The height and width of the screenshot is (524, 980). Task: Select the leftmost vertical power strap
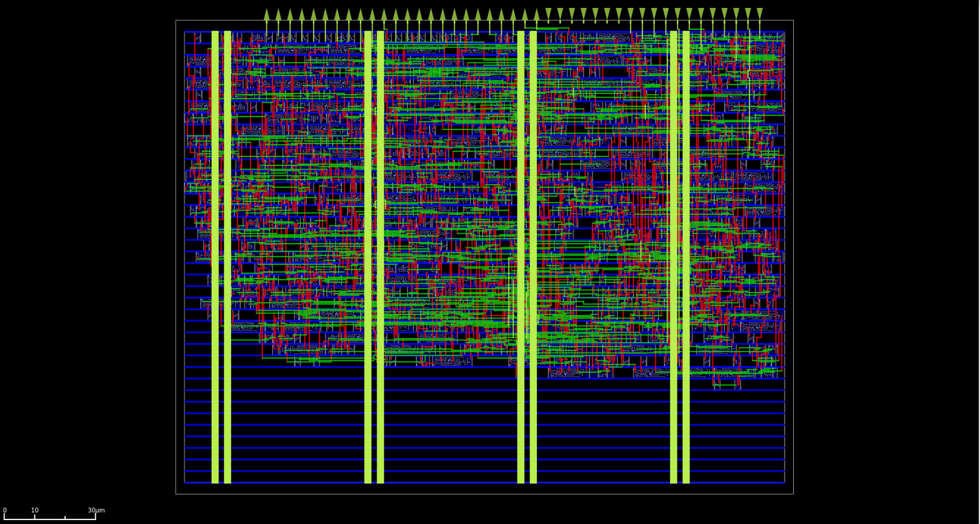click(214, 263)
